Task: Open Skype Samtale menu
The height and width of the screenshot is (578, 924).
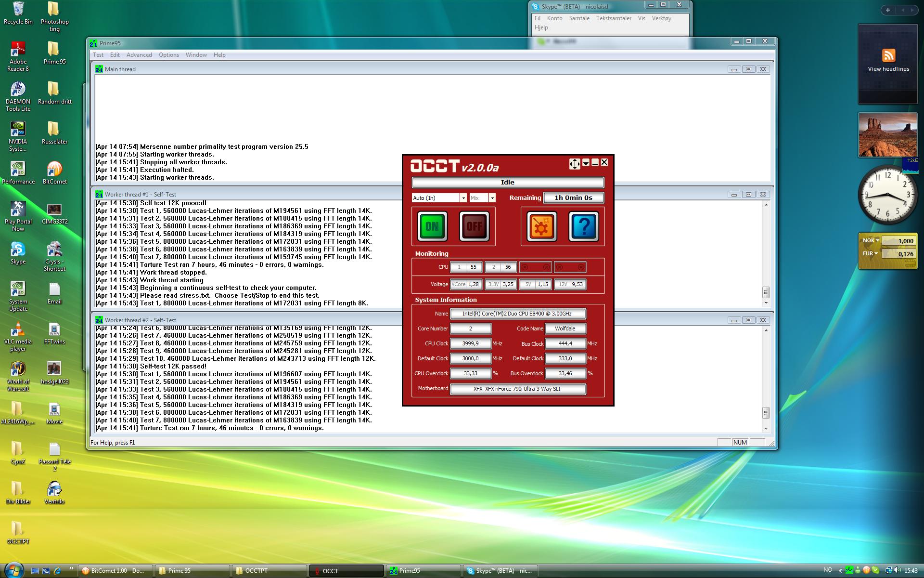Action: tap(579, 18)
